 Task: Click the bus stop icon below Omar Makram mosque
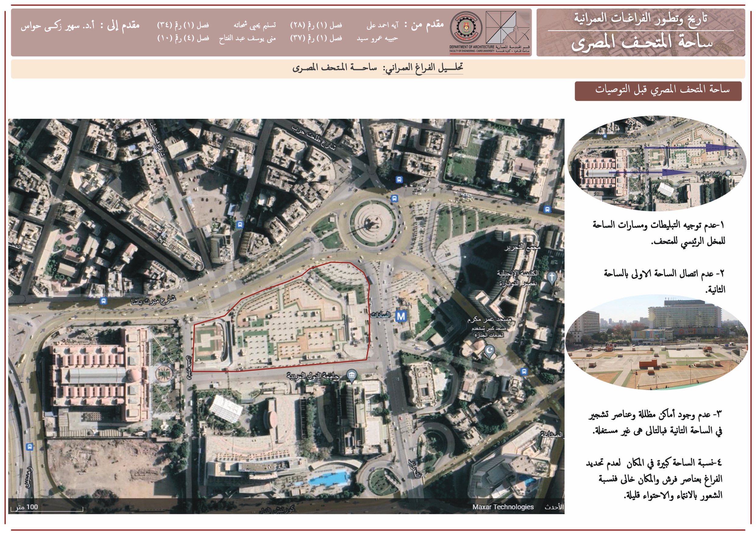524,372
